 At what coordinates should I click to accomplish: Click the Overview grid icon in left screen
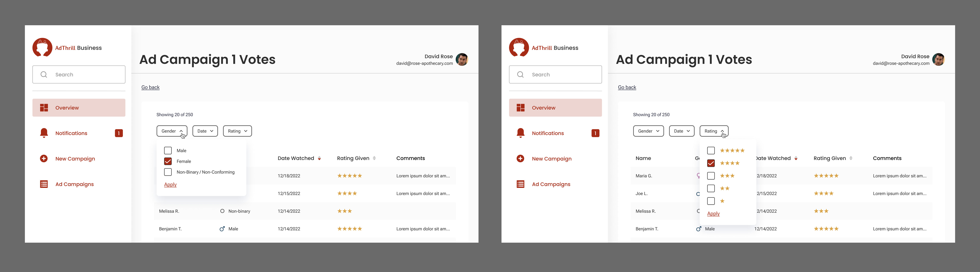pos(44,108)
